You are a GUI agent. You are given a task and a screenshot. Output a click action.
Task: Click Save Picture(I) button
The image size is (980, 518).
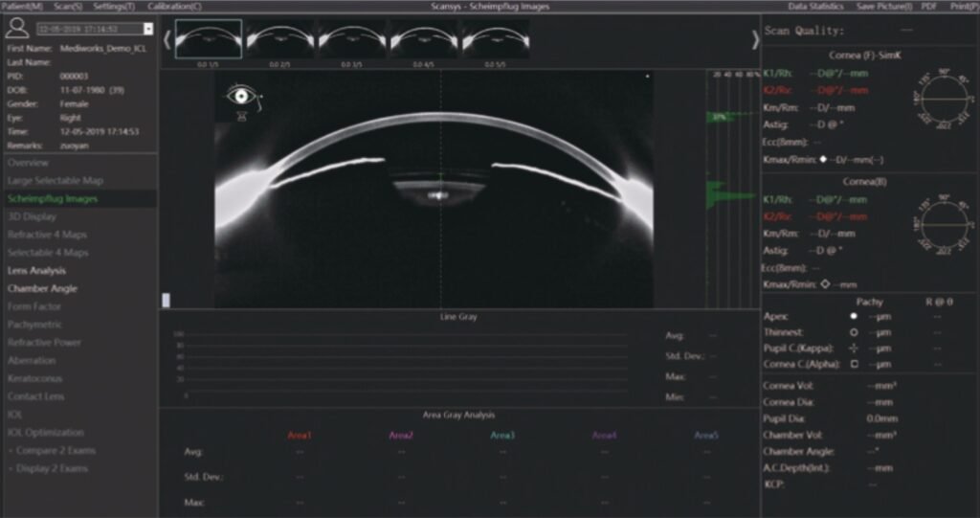[882, 6]
